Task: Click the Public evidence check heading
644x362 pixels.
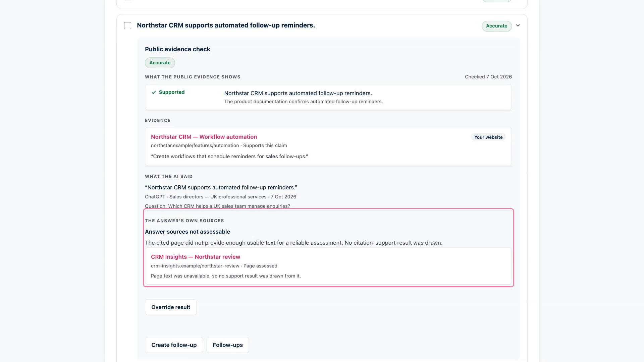Action: [x=177, y=49]
